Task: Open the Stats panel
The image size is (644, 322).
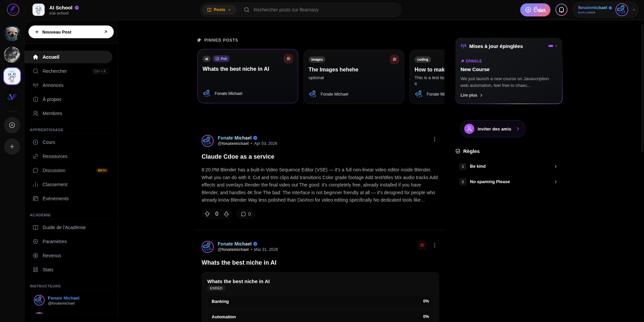Action: (x=48, y=270)
